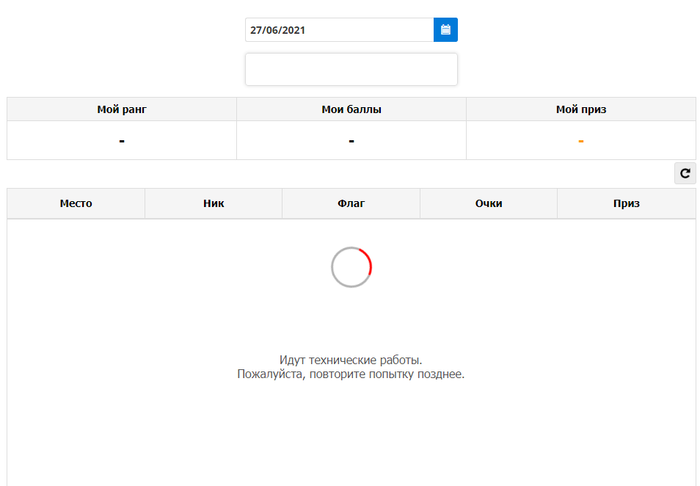This screenshot has height=486, width=700.
Task: Click the Мой ранг header
Action: coord(122,109)
